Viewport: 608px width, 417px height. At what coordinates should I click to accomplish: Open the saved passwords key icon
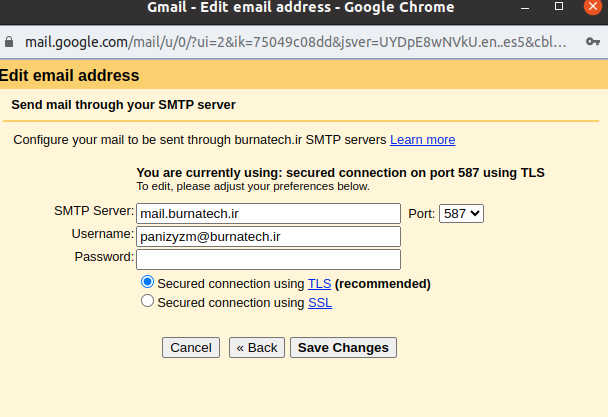tap(593, 43)
